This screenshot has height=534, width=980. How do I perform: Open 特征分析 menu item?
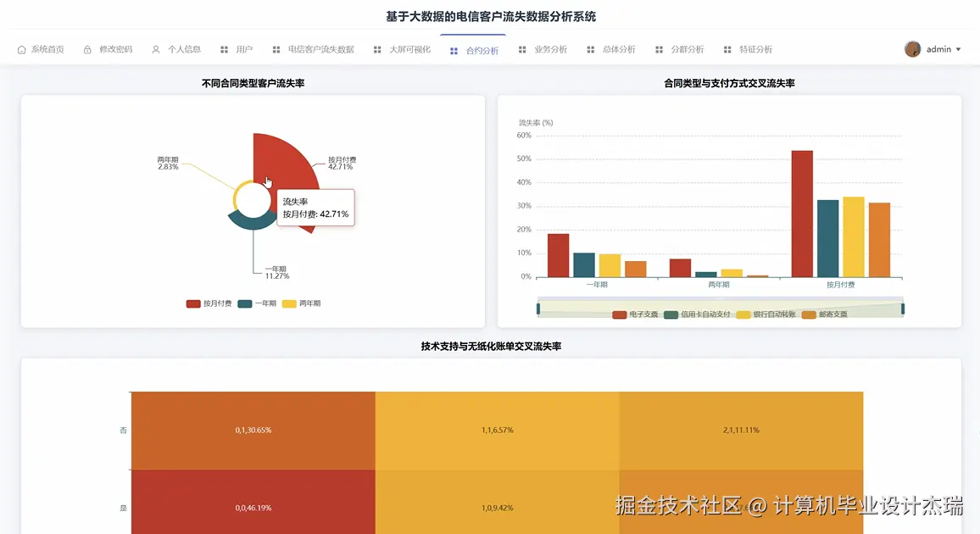pos(755,49)
